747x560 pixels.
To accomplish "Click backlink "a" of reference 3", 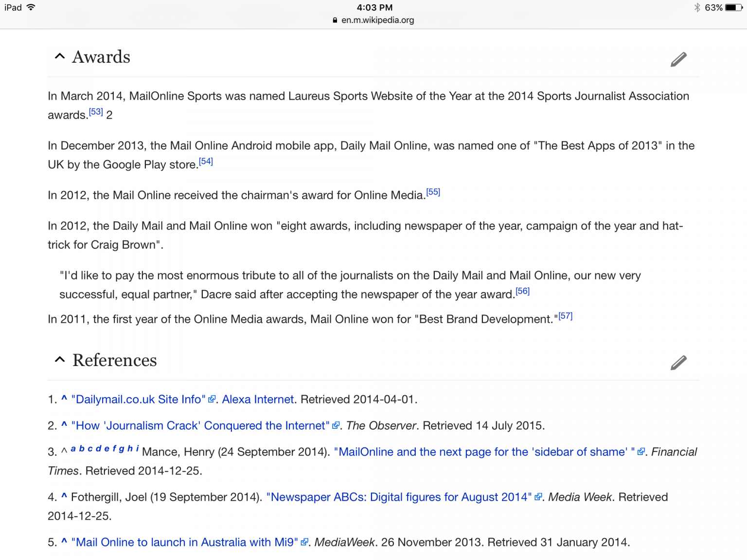I will point(73,448).
